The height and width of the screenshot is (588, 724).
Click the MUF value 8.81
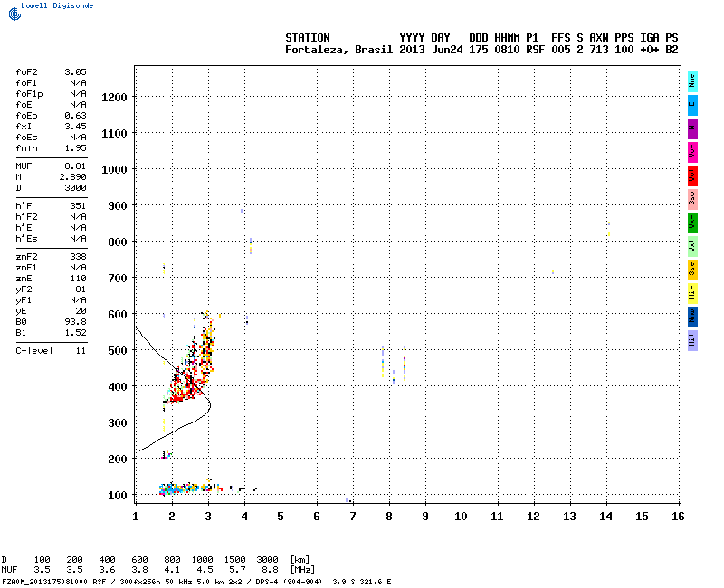click(75, 166)
